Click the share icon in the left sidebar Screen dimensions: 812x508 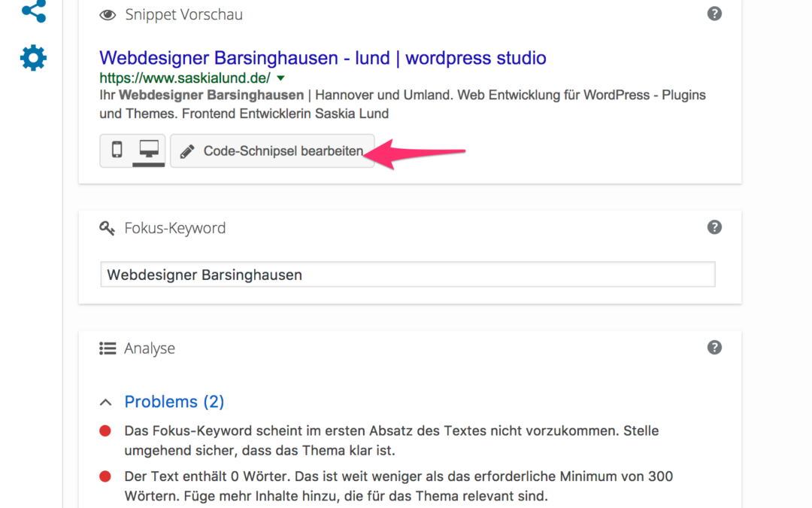[x=34, y=11]
